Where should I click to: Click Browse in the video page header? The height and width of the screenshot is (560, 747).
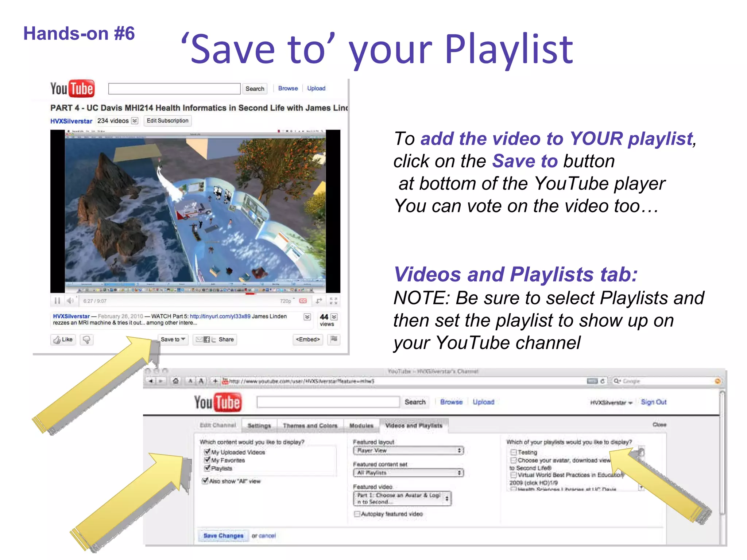[x=288, y=88]
